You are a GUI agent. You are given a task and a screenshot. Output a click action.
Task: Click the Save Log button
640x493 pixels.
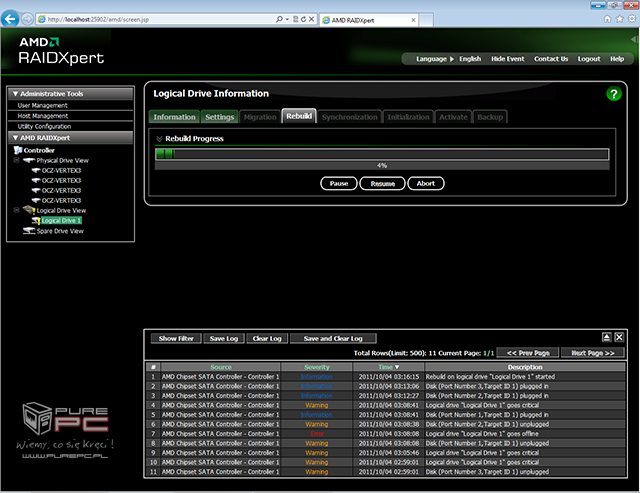(x=224, y=338)
